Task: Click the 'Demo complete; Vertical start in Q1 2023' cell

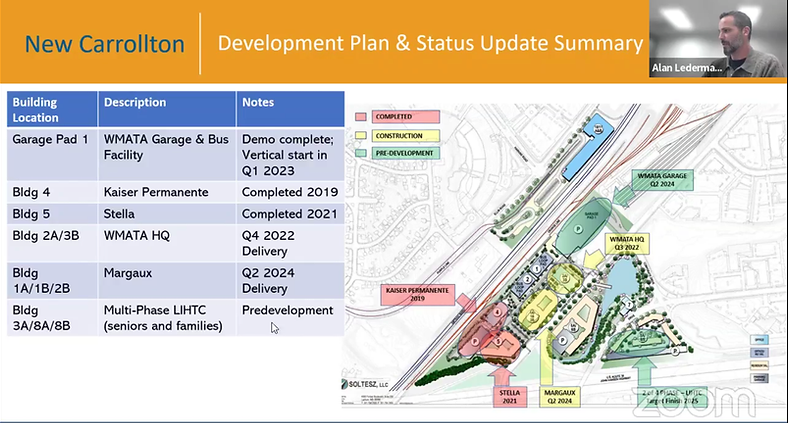Action: pyautogui.click(x=290, y=154)
